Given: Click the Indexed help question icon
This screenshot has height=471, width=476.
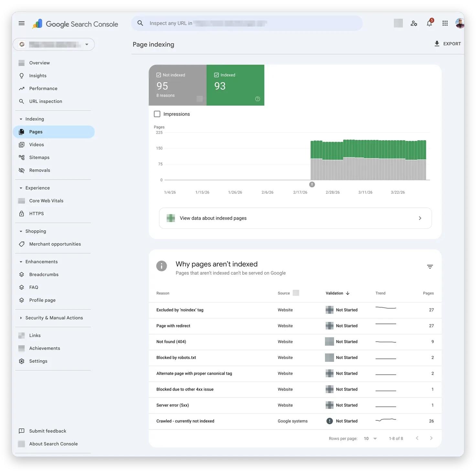Looking at the screenshot, I should pyautogui.click(x=257, y=99).
